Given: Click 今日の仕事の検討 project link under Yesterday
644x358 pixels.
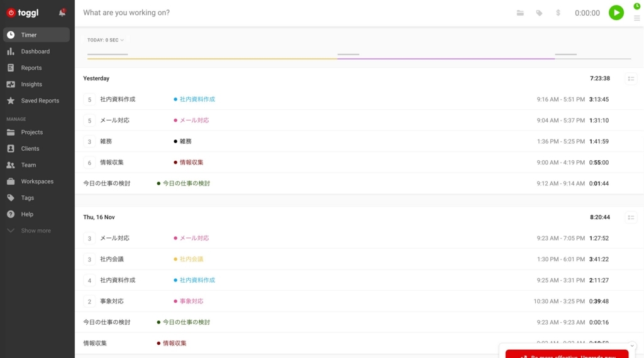Looking at the screenshot, I should pos(186,183).
